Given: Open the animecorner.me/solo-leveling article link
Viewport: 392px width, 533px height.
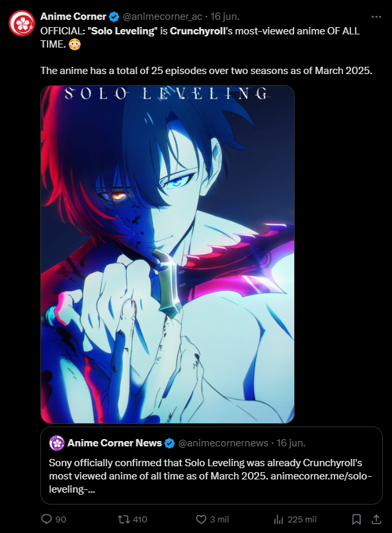Looking at the screenshot, I should click(321, 476).
